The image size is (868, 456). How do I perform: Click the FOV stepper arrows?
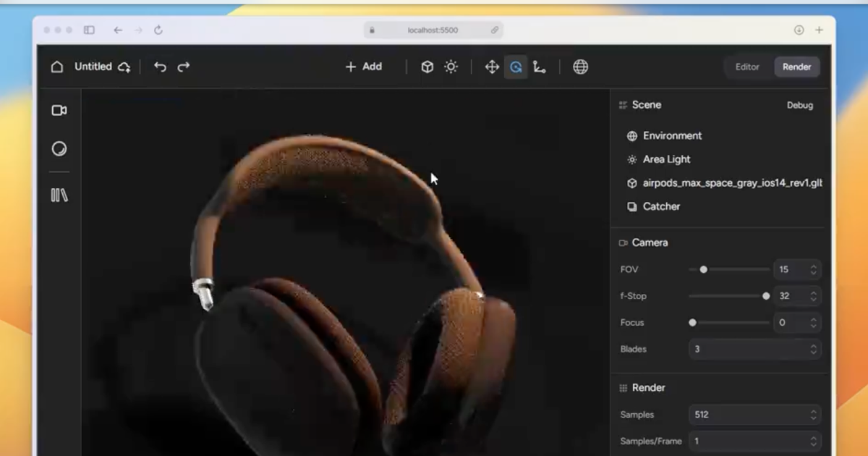click(814, 269)
